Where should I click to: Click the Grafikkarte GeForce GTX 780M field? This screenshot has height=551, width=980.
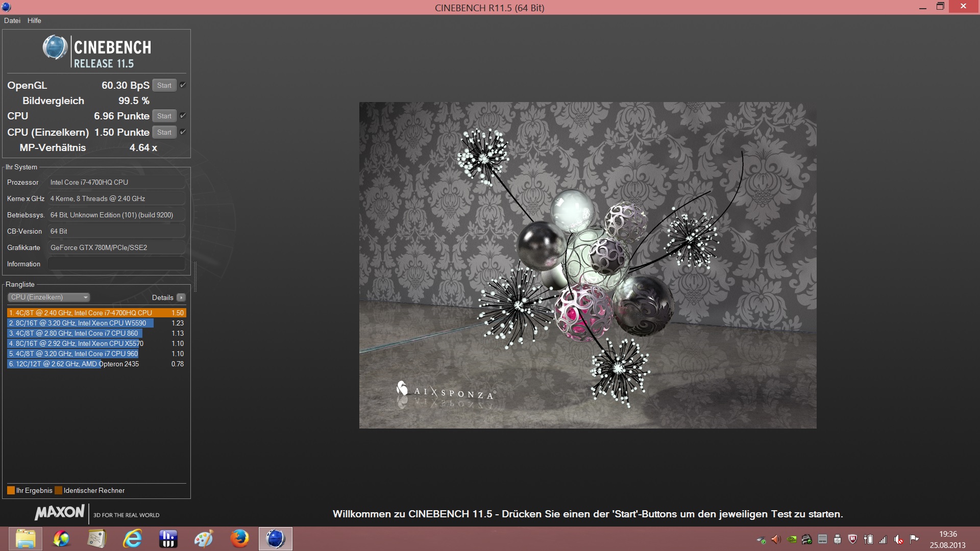coord(116,247)
